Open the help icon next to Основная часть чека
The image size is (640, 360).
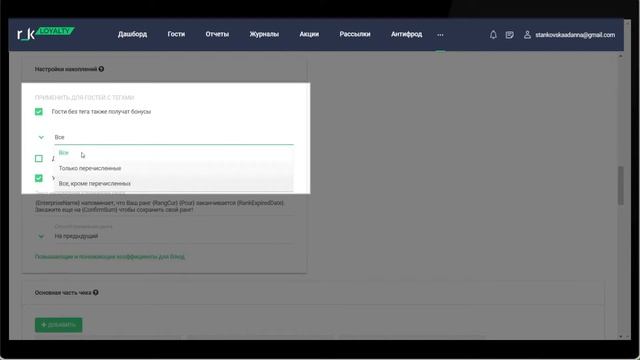[x=96, y=292]
